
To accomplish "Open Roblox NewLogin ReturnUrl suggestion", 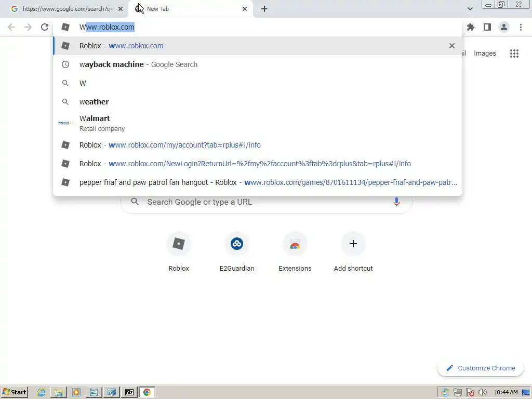I will click(258, 164).
